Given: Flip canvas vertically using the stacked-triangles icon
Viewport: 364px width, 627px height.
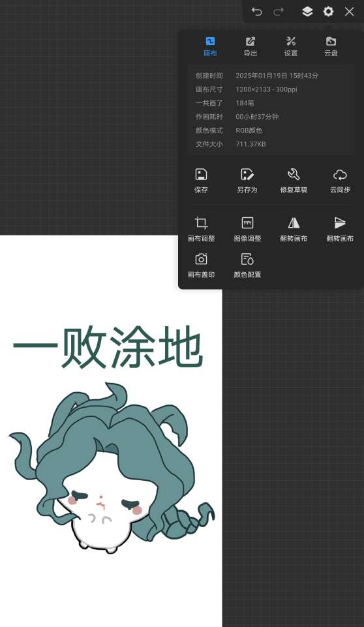Looking at the screenshot, I should click(340, 229).
